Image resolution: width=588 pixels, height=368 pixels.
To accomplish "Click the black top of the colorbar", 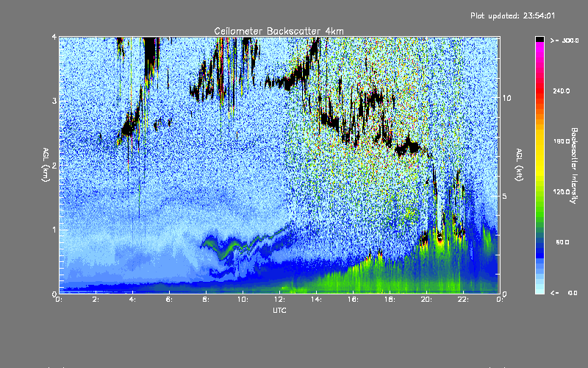I will pos(539,39).
